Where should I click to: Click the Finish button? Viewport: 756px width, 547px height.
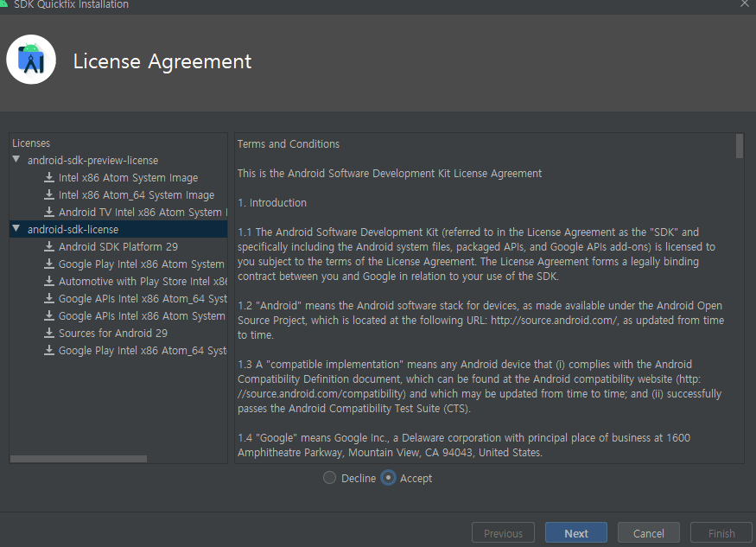click(x=721, y=533)
